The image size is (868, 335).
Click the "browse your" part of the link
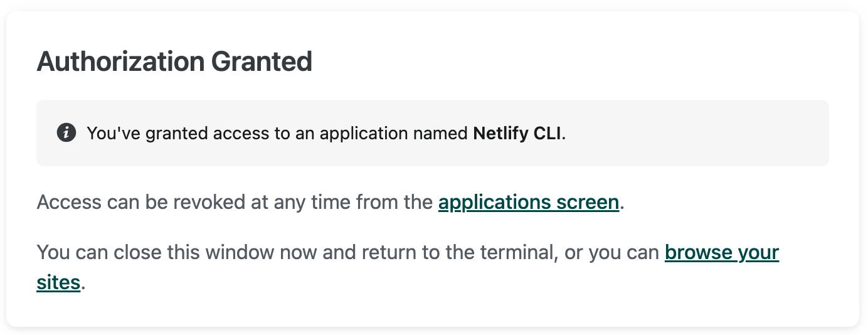(x=721, y=253)
